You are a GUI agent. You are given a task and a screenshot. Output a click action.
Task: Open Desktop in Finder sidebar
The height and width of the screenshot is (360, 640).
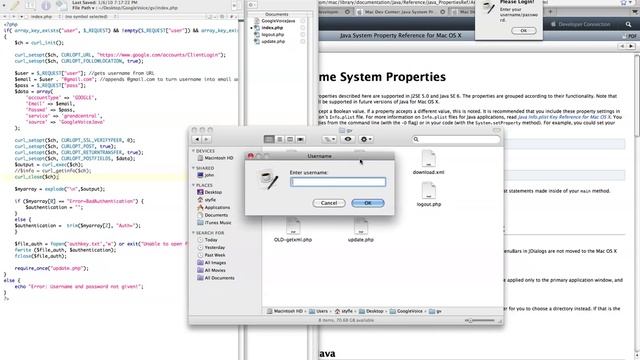(209, 192)
